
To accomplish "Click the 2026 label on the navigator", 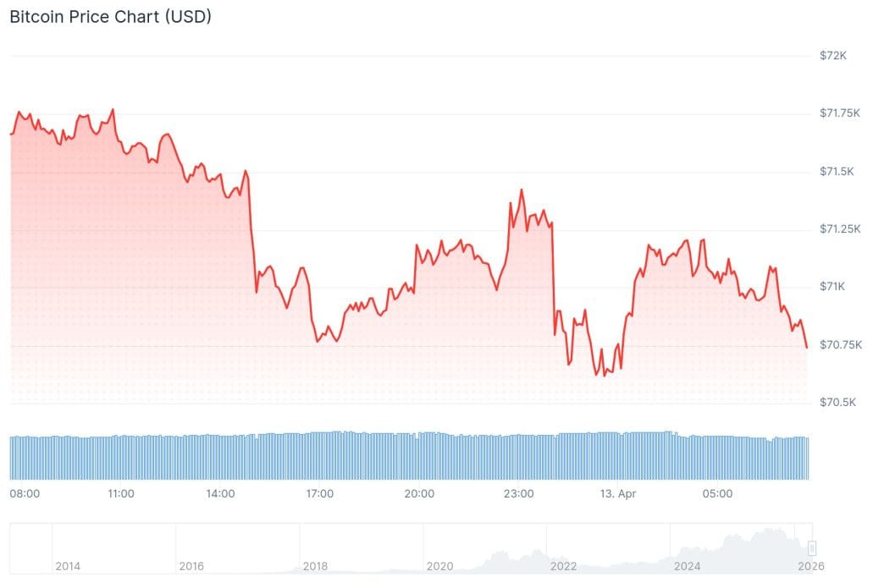I will [x=810, y=565].
